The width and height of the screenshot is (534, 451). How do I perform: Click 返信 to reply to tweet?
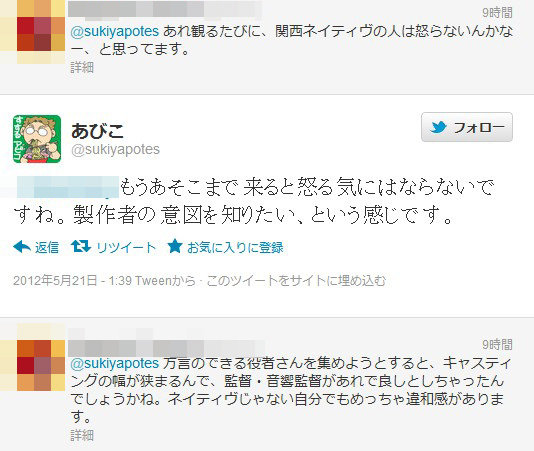(47, 247)
